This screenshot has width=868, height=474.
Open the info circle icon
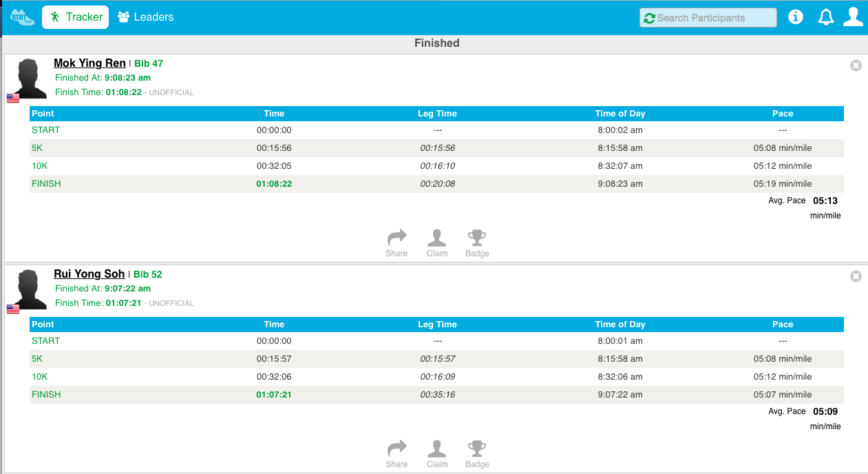point(796,17)
